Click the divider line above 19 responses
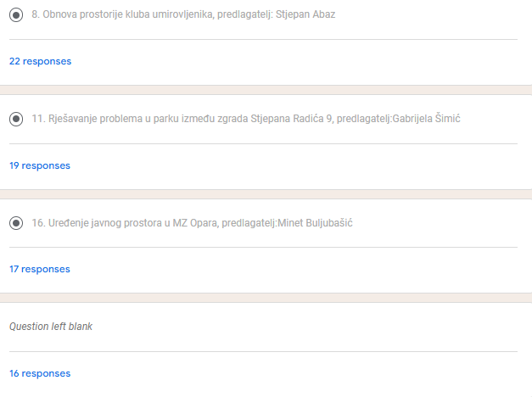Screen dimensions: 532x397 (x=263, y=144)
